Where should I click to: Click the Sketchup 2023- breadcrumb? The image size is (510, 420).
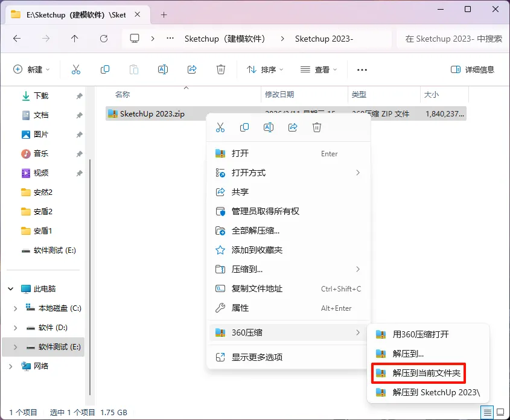tap(324, 39)
